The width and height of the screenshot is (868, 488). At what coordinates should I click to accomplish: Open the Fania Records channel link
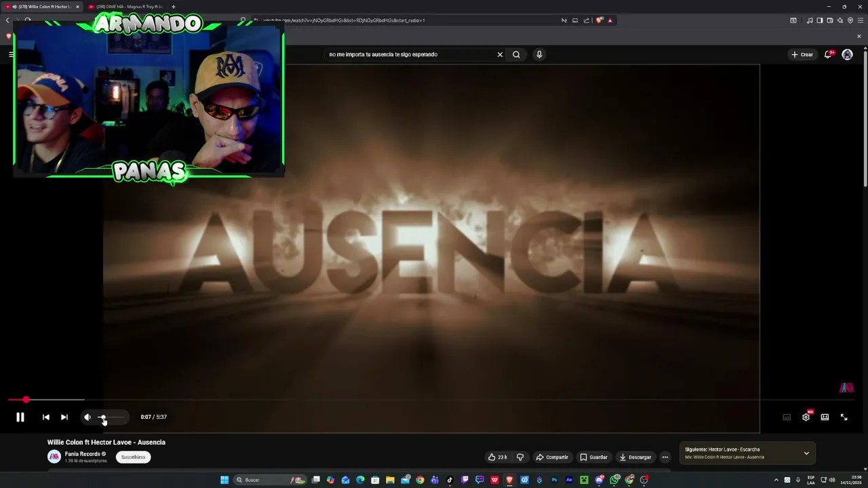[83, 454]
